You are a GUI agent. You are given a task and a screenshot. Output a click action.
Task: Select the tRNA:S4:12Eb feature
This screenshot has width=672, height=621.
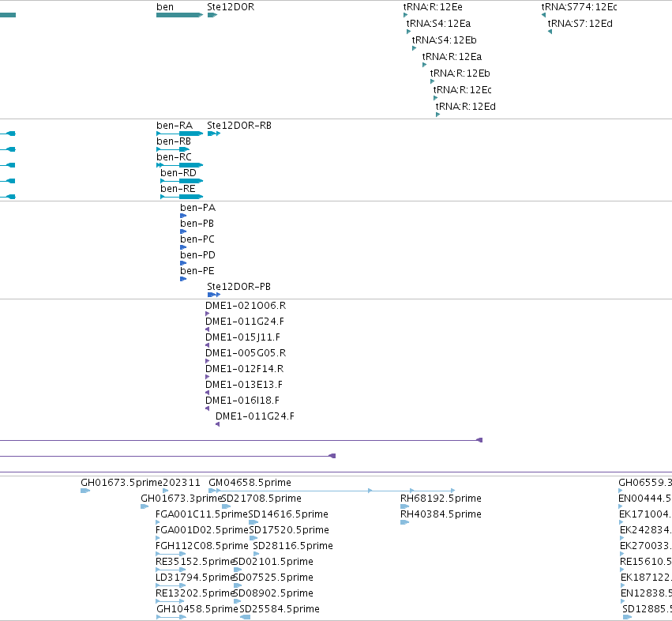[414, 48]
